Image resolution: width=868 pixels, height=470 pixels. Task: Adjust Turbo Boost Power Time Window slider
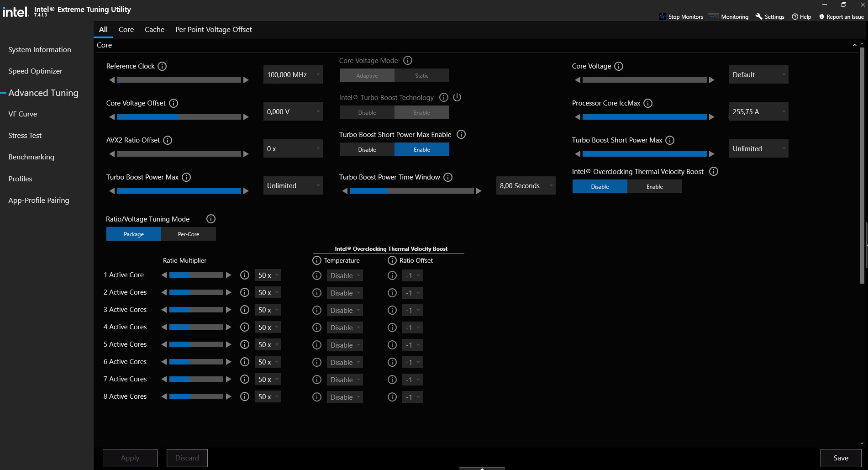(x=412, y=191)
